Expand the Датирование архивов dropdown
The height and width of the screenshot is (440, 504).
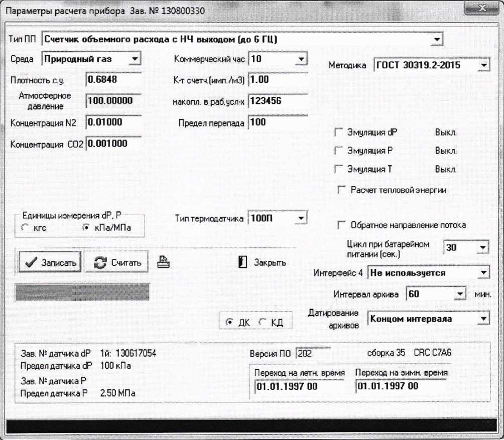[483, 319]
